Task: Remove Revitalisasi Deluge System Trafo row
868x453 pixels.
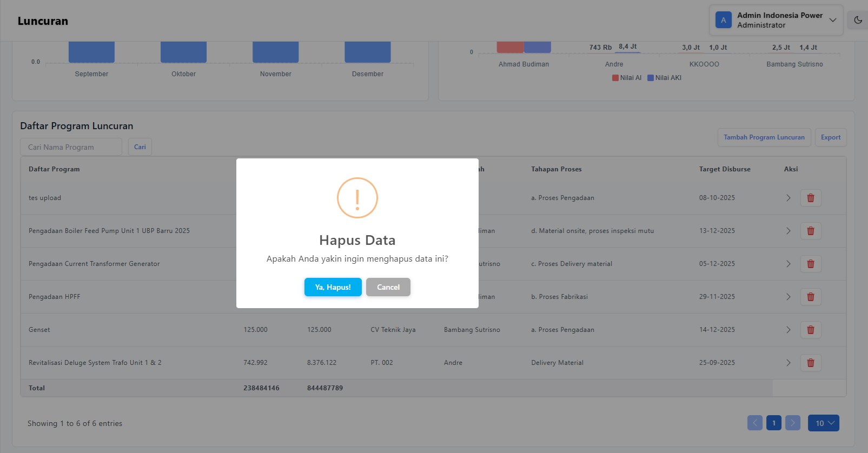Action: pyautogui.click(x=810, y=363)
